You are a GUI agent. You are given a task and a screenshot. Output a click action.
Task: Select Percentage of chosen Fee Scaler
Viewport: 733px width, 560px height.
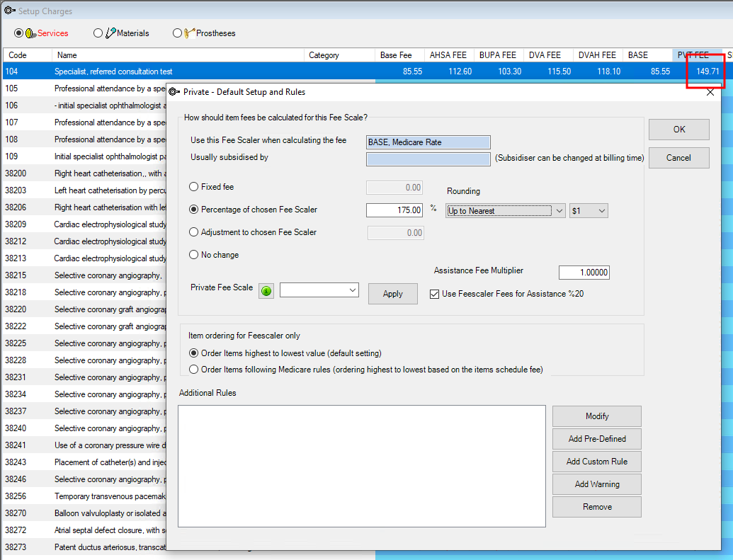193,210
